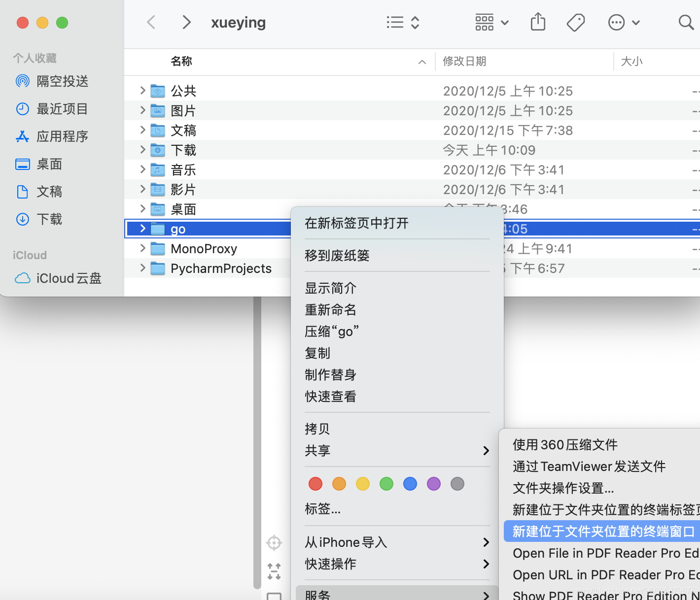
Task: Select the 音乐 folder icon
Action: pos(158,169)
